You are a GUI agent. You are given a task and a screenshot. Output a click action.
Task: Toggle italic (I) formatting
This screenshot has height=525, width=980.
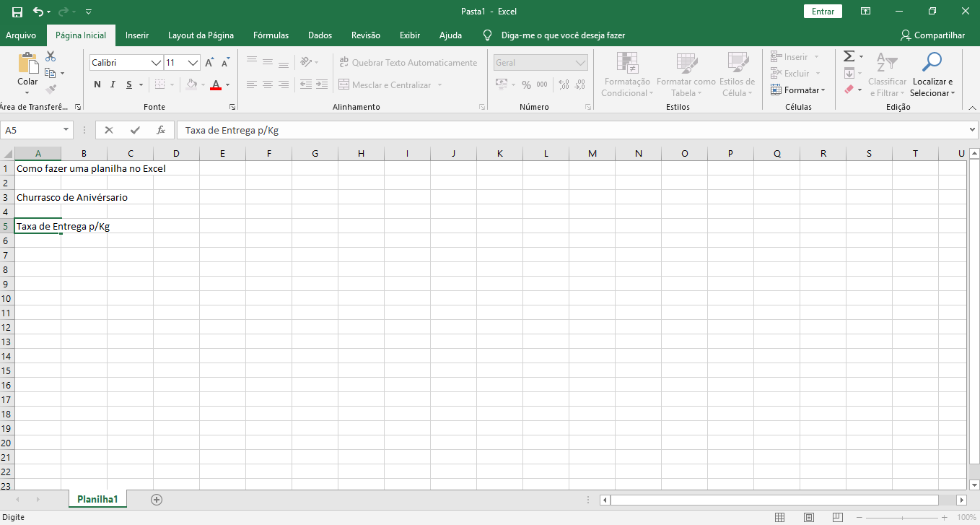click(113, 84)
